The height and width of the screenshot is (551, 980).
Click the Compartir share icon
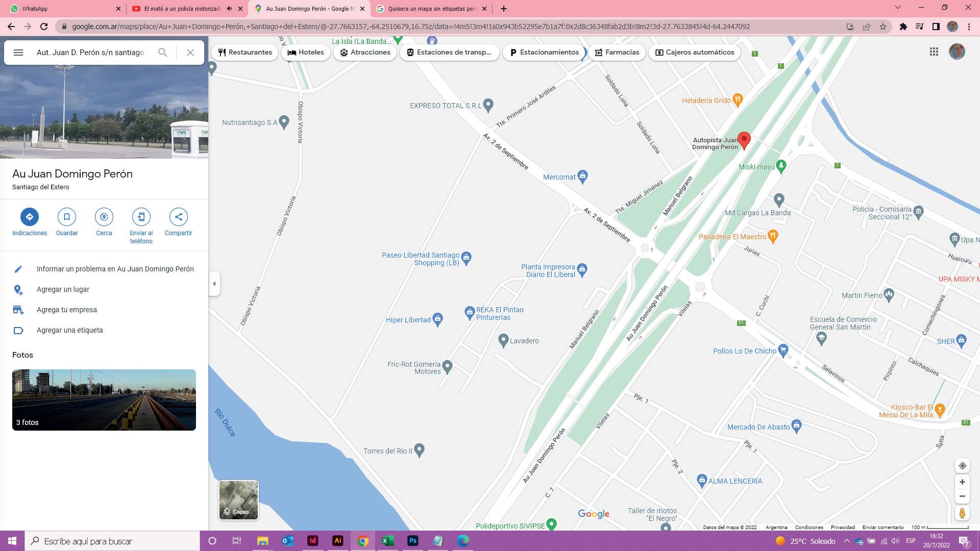pos(179,217)
